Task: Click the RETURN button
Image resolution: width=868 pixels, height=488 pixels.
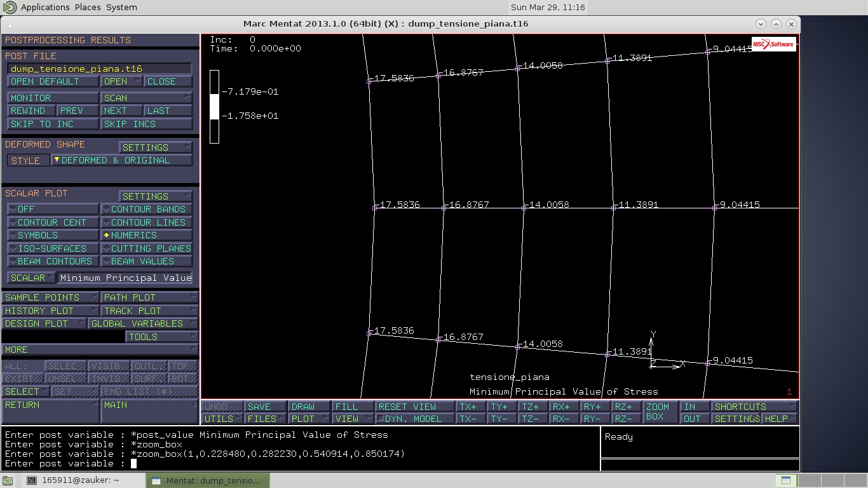Action: coord(51,411)
